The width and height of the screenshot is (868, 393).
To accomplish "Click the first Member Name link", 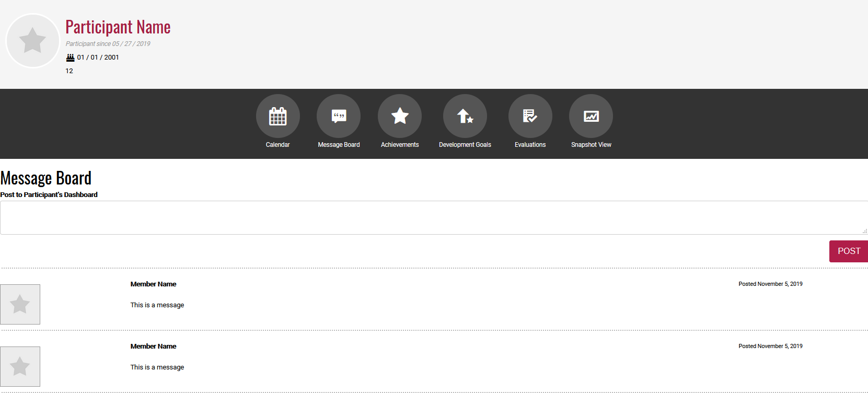I will pos(153,284).
